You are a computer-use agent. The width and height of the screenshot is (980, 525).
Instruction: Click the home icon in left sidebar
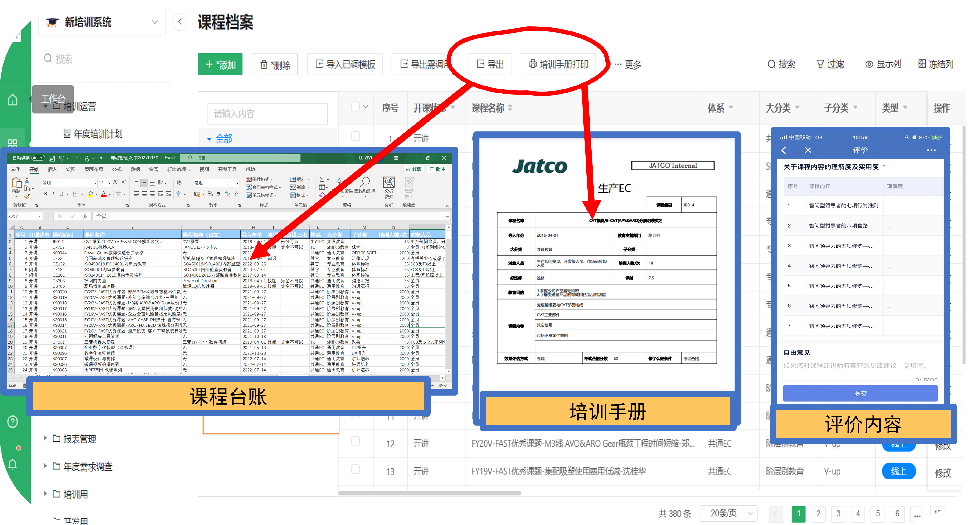pyautogui.click(x=13, y=100)
